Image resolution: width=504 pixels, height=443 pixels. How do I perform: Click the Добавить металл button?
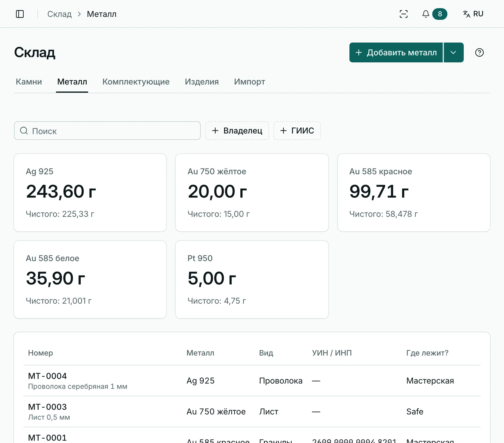coord(396,52)
